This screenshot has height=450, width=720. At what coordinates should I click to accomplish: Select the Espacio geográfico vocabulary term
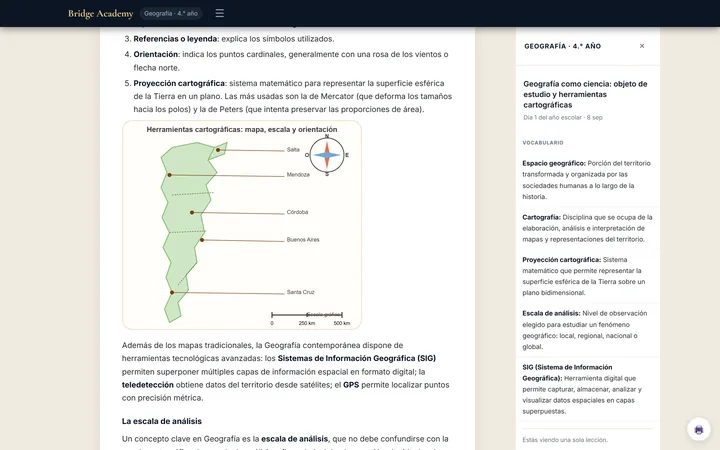click(x=554, y=163)
